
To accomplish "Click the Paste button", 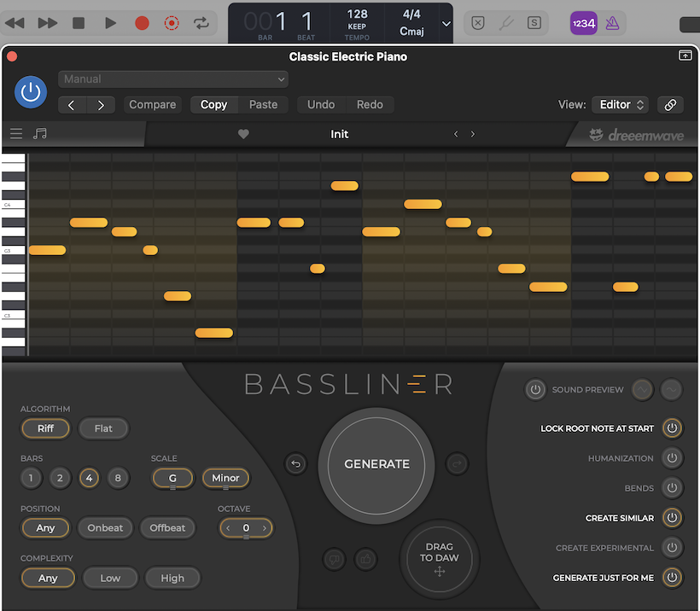I will tap(264, 105).
